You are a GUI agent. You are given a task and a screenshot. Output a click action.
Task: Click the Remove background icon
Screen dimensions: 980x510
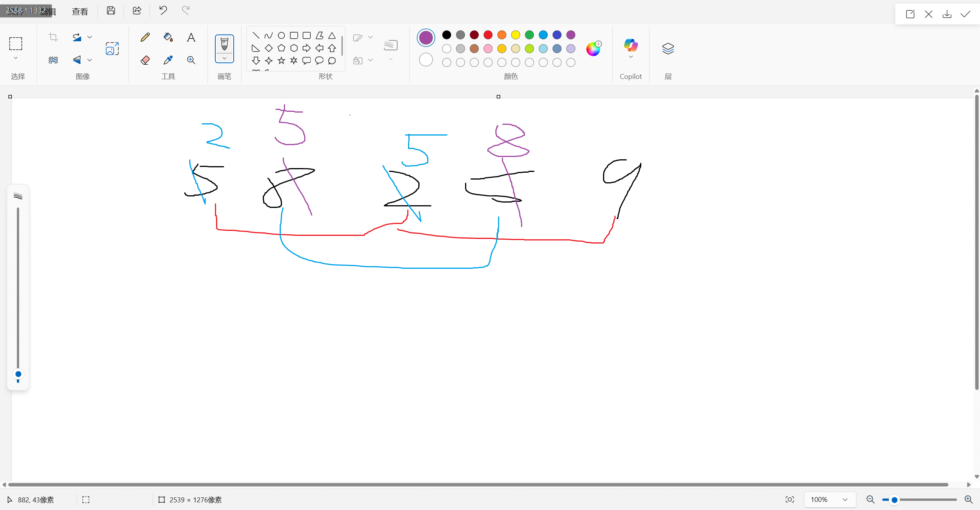[x=53, y=60]
